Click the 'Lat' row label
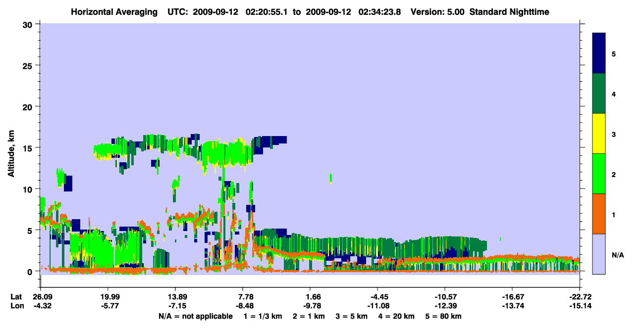The image size is (644, 330). [16, 296]
